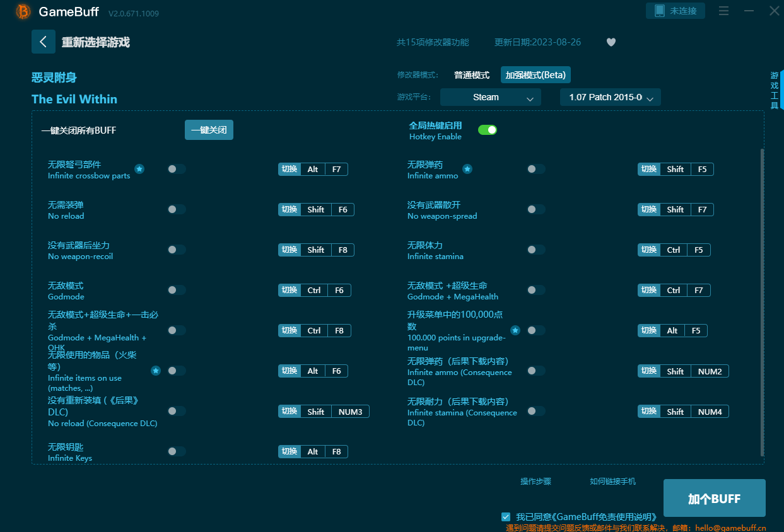Open the 操作步骤 link
The image size is (784, 532).
pyautogui.click(x=535, y=482)
